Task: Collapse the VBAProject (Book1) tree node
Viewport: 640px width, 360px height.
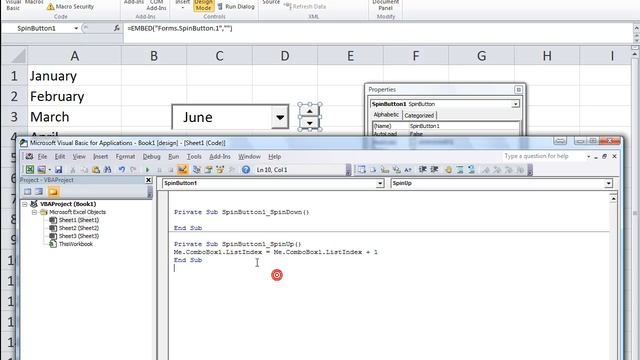Action: (25, 204)
